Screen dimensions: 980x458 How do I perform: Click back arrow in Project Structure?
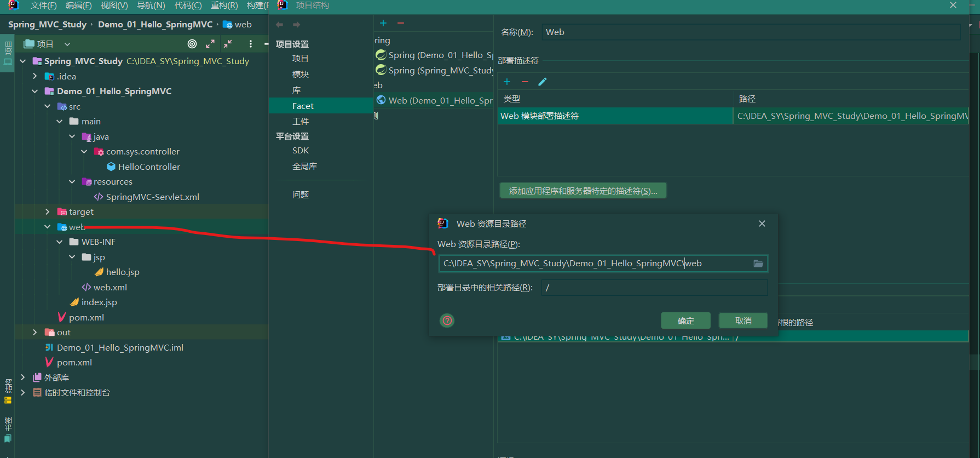[279, 25]
